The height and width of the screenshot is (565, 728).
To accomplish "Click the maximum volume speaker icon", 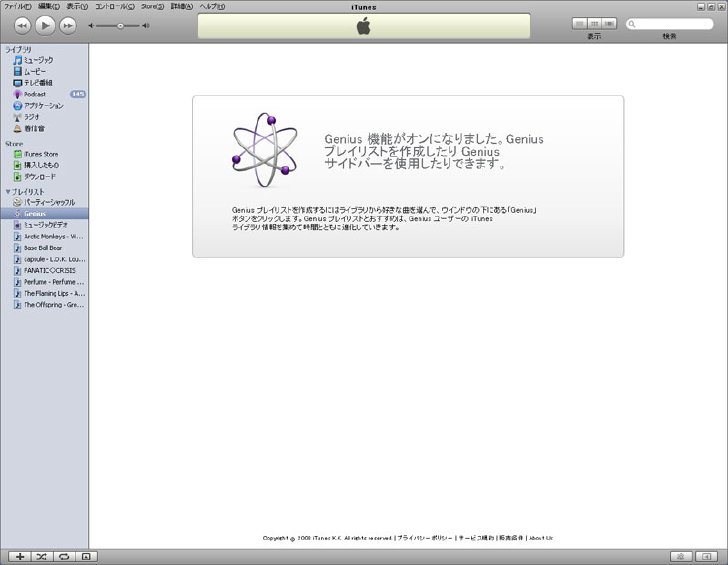I will (x=146, y=26).
